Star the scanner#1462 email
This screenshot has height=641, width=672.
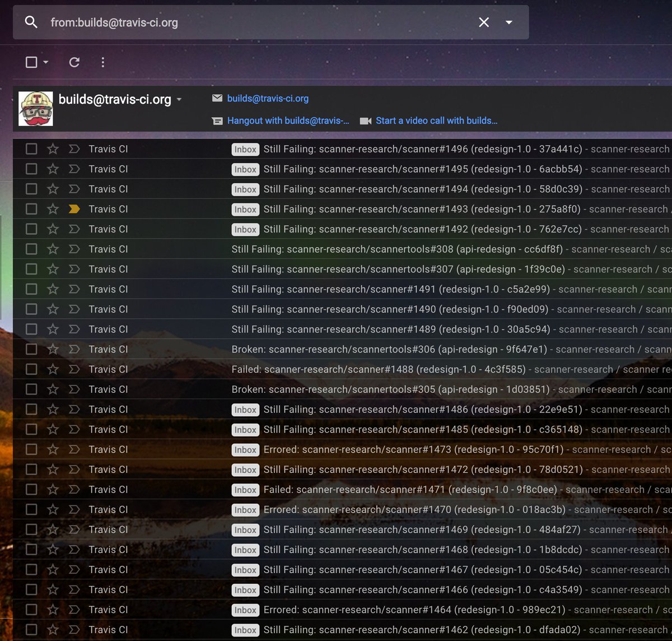[53, 629]
